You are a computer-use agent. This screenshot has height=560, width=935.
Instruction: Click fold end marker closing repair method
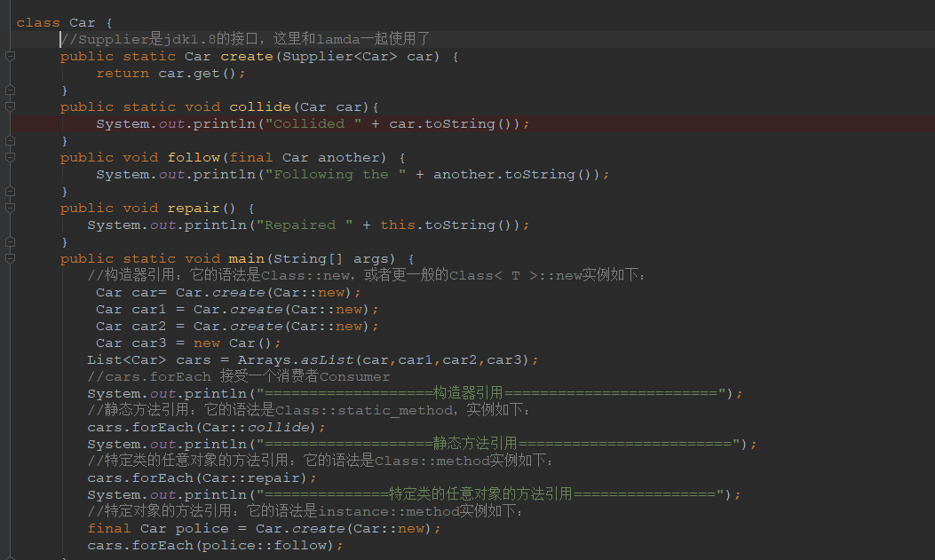10,242
